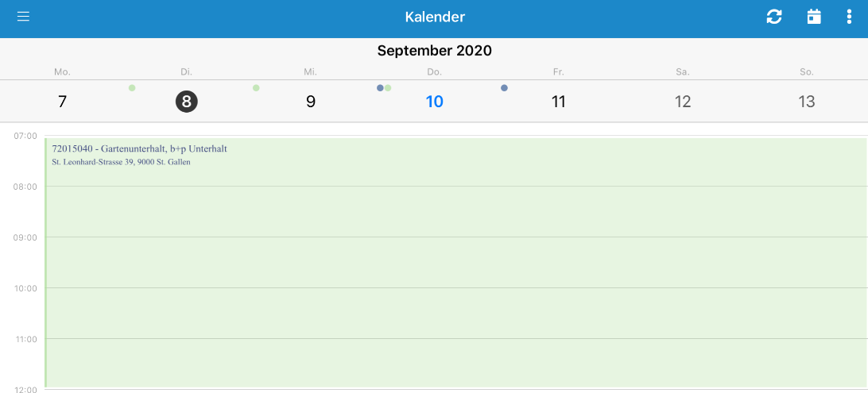The width and height of the screenshot is (868, 393).
Task: Select Saturday the 12th
Action: (683, 102)
